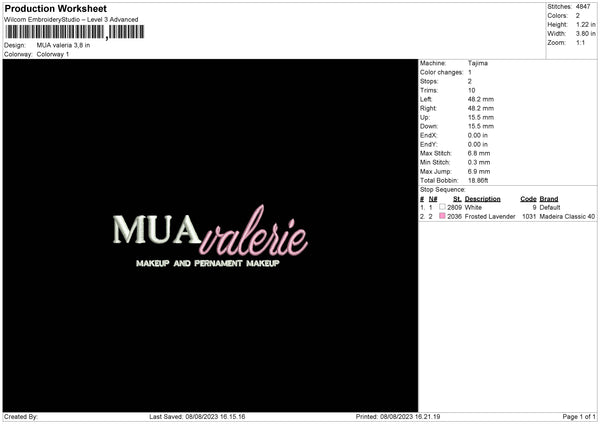Click the 'Page 1 of 1' indicator
The height and width of the screenshot is (424, 600).
[x=579, y=417]
